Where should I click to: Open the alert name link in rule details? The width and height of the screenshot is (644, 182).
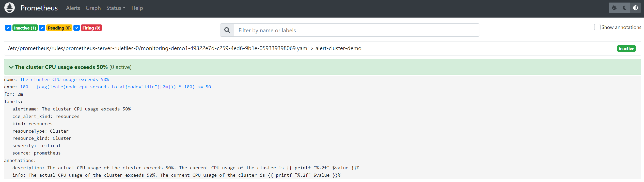click(x=65, y=79)
